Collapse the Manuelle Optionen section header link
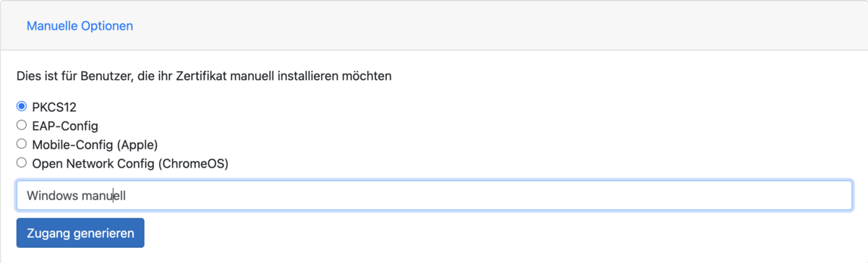Viewport: 868px width, 263px height. [x=80, y=25]
